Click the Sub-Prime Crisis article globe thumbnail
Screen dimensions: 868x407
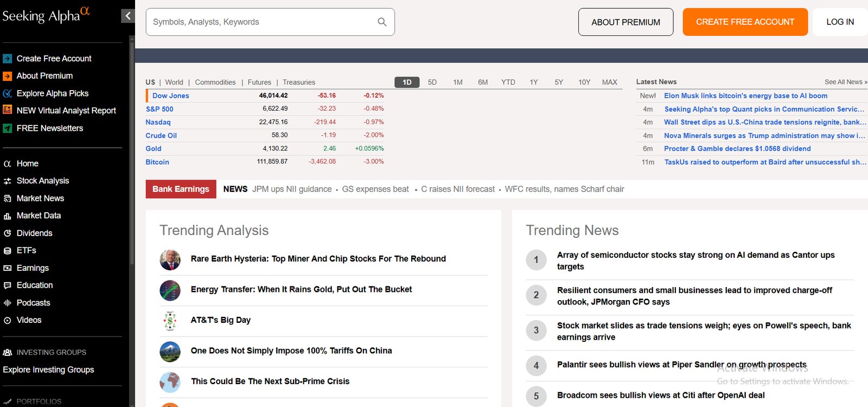(x=170, y=382)
